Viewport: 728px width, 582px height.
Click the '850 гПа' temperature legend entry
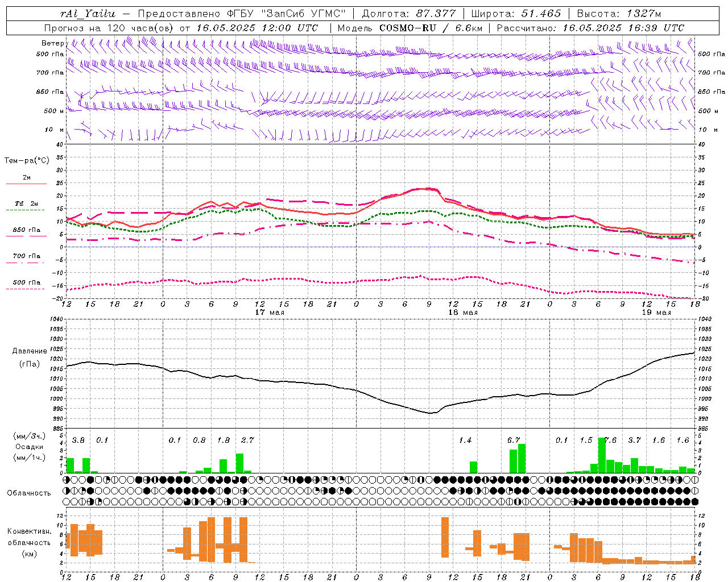(x=26, y=230)
